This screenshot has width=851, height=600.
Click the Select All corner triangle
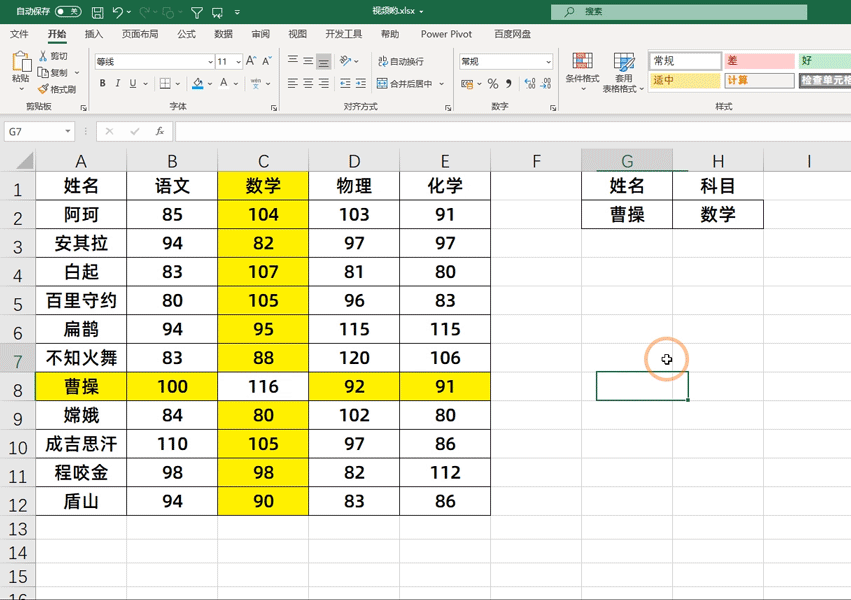[24, 161]
